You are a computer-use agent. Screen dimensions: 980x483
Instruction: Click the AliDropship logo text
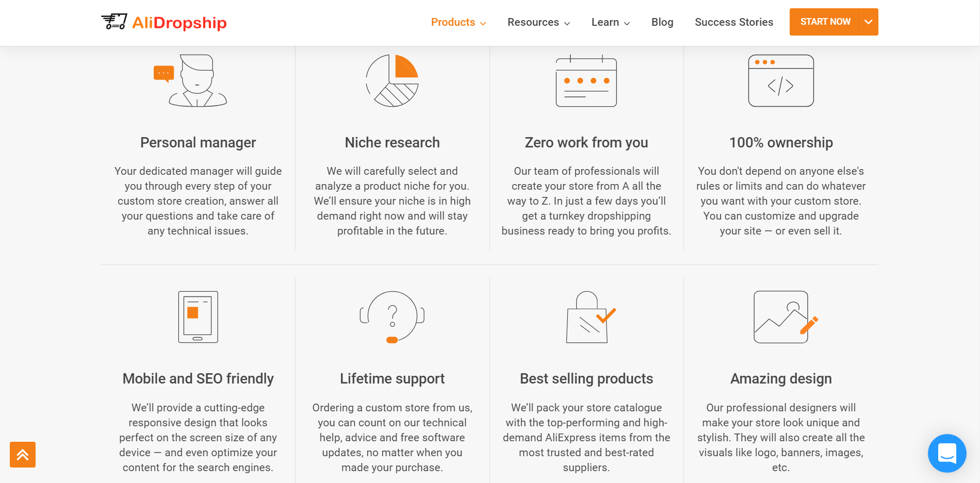(179, 23)
